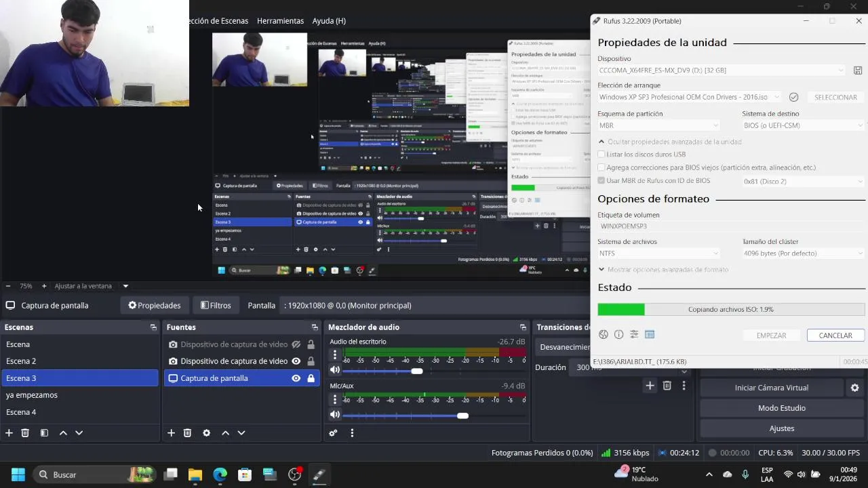Open source Filtros button
This screenshot has height=488, width=868.
(x=216, y=306)
